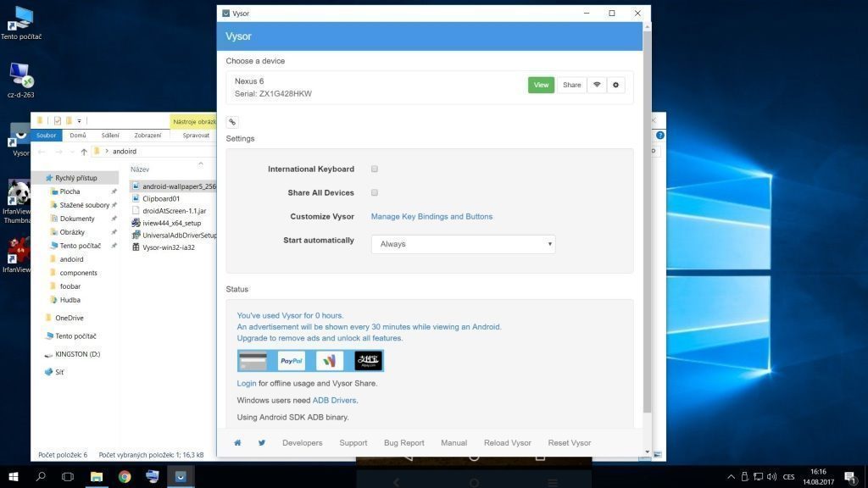868x488 pixels.
Task: Open Obrázky in the navigation pane
Action: pos(72,232)
